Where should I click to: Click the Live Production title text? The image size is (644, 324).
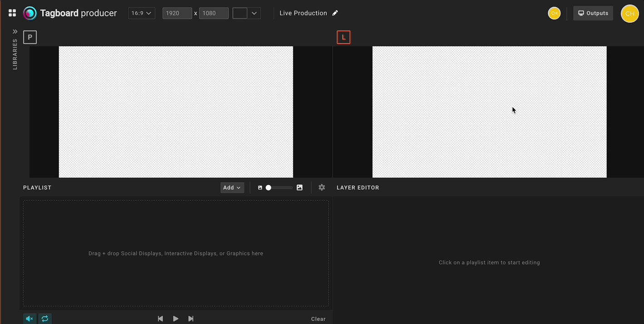pyautogui.click(x=303, y=13)
